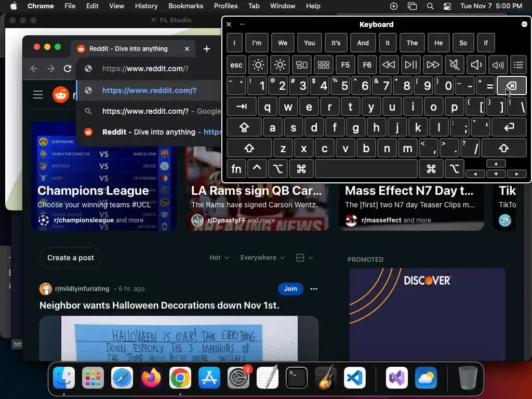Click the F5 key

[x=345, y=64]
